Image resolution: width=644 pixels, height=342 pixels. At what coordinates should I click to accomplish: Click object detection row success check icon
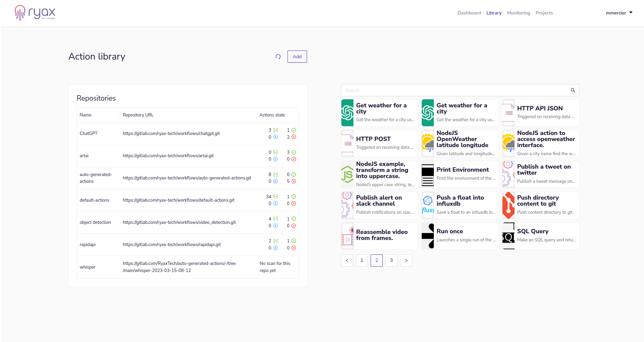294,219
